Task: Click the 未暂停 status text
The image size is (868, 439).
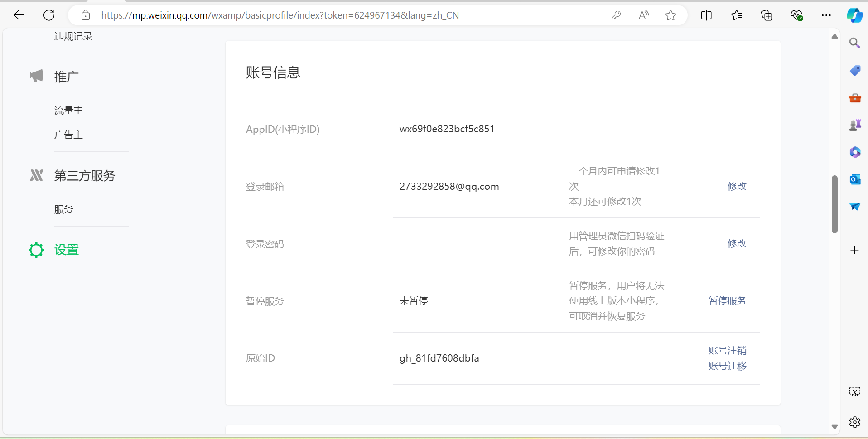Action: point(414,301)
